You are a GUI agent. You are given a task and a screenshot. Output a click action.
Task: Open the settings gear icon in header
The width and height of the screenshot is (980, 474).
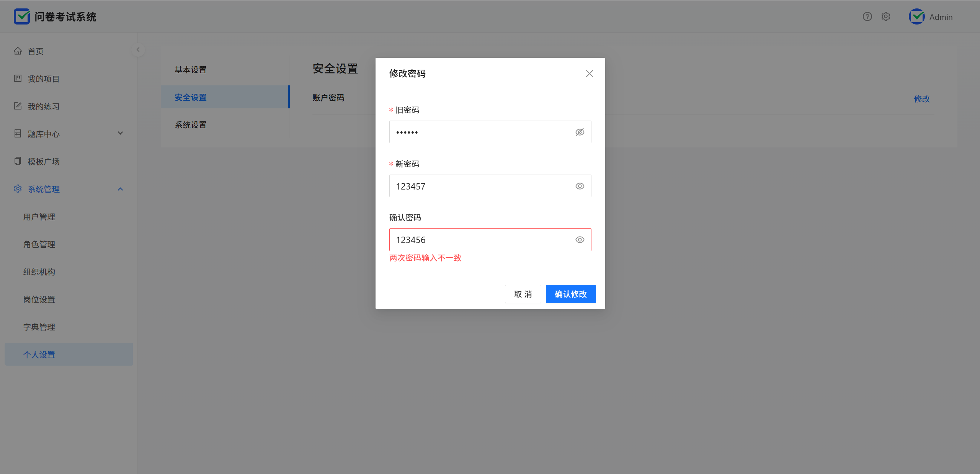(885, 16)
